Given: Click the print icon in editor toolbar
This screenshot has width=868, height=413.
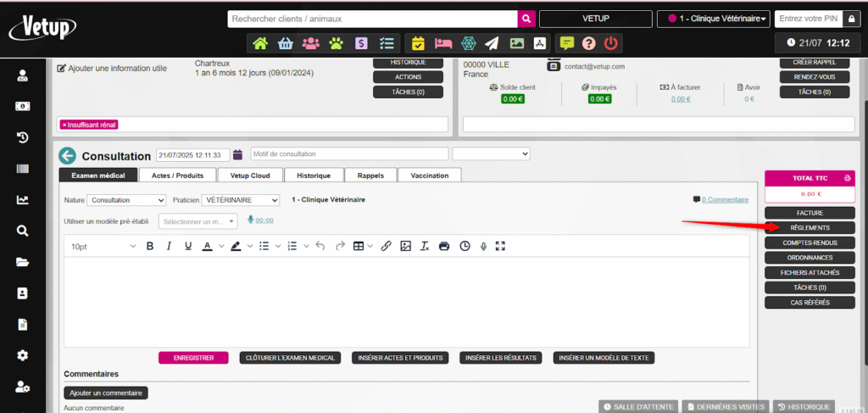Looking at the screenshot, I should click(x=443, y=246).
